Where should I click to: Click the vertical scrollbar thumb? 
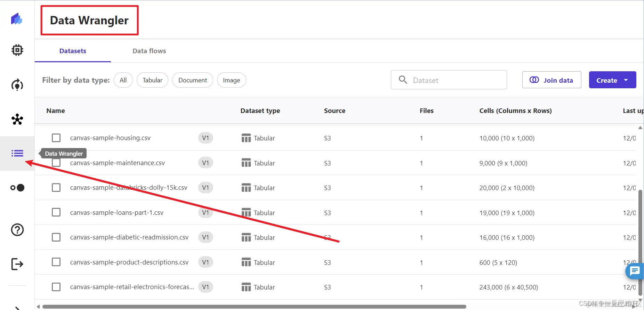(640, 243)
